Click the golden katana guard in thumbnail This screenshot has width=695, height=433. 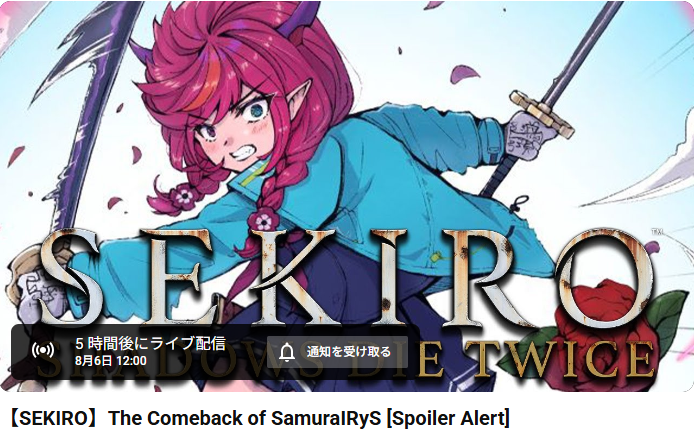click(x=541, y=114)
